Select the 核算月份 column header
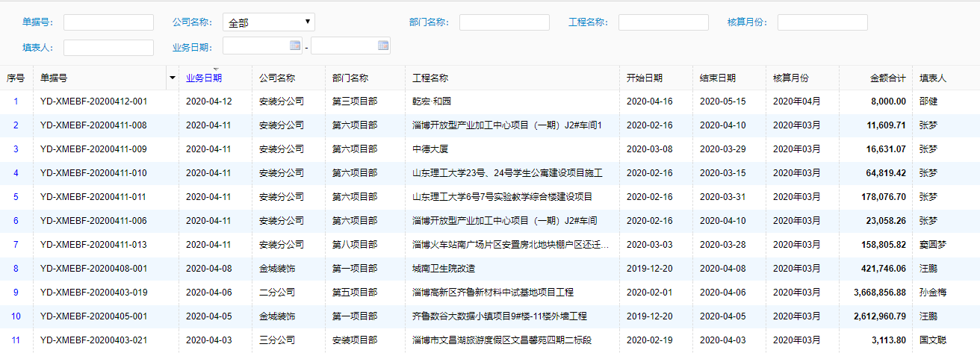This screenshot has width=980, height=353. point(791,78)
